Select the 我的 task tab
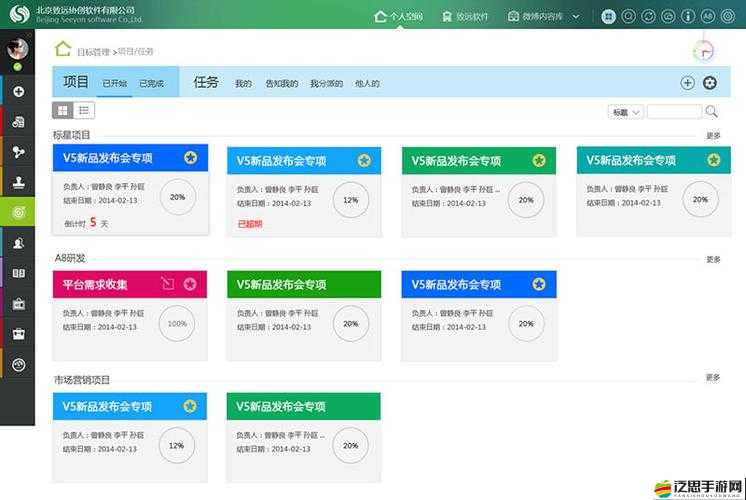 243,84
